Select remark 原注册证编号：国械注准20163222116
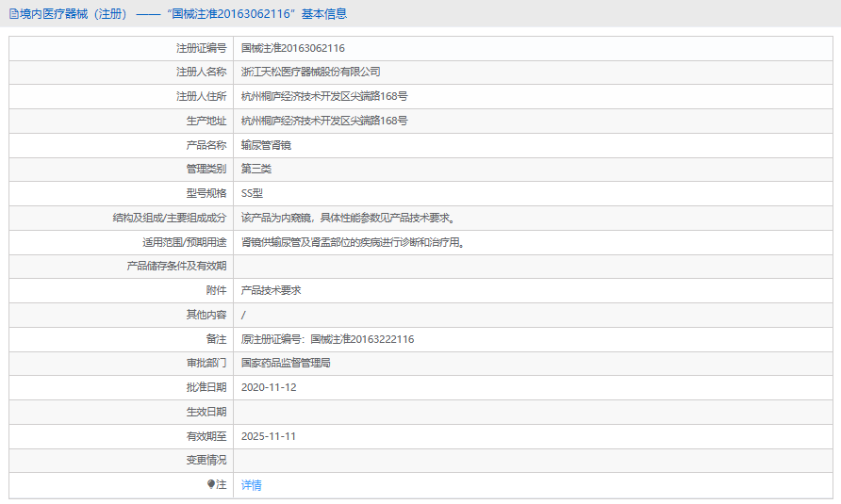The image size is (841, 504). 327,339
